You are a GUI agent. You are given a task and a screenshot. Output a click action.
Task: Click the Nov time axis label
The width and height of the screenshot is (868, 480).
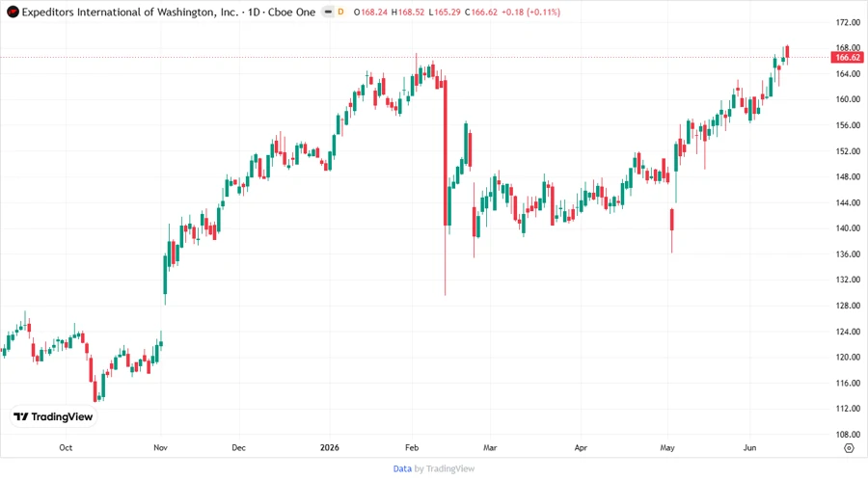click(x=160, y=448)
